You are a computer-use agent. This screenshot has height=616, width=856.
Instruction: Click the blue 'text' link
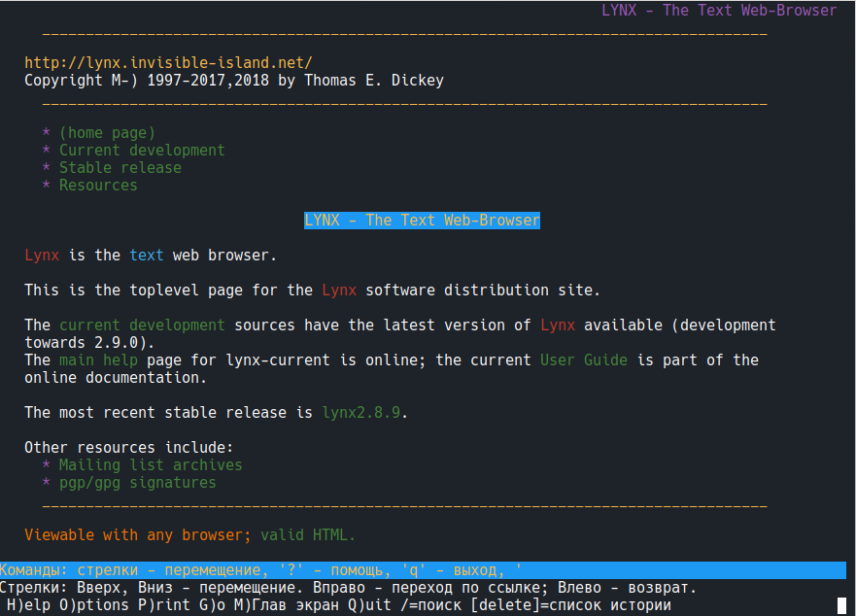click(x=147, y=255)
